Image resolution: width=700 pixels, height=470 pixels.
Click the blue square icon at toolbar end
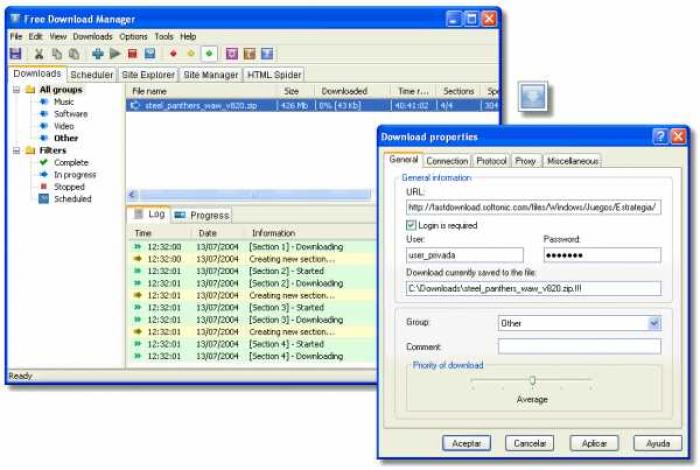[267, 54]
